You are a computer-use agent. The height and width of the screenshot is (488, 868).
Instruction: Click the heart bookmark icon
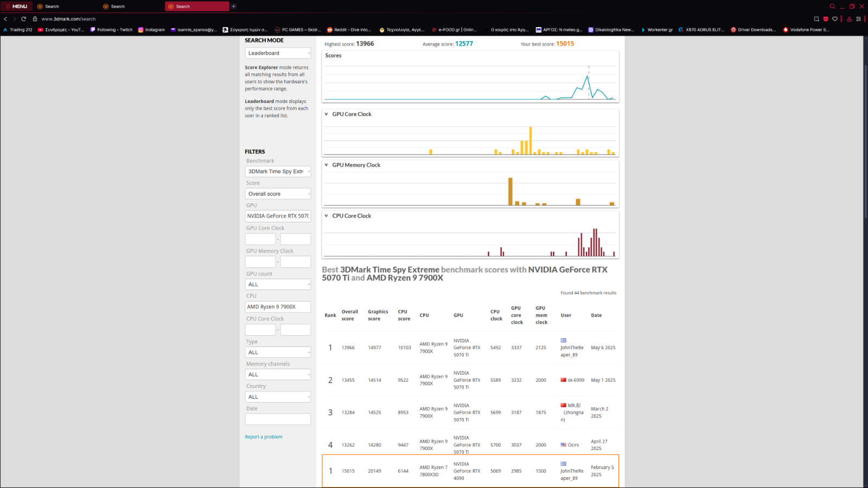point(835,19)
